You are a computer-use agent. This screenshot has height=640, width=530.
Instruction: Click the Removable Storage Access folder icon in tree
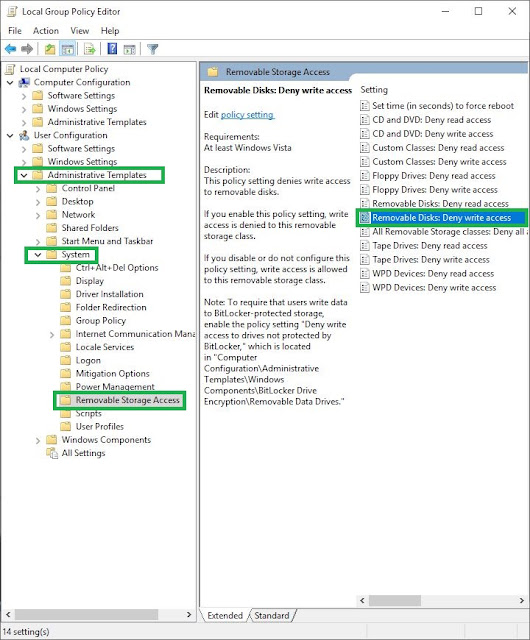tap(65, 400)
